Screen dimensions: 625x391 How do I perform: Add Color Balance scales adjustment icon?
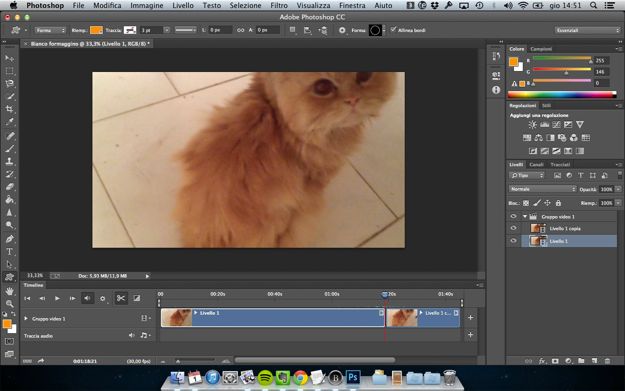[539, 138]
